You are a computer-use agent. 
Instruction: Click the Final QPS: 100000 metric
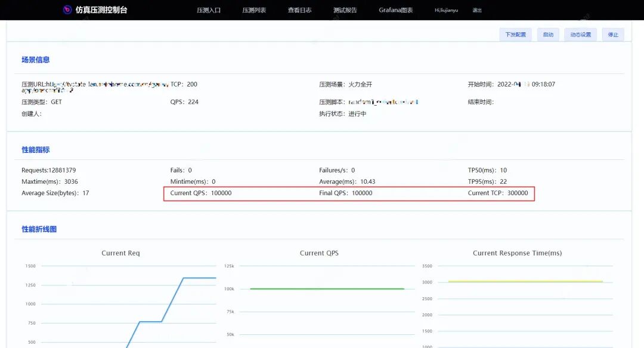click(x=346, y=193)
